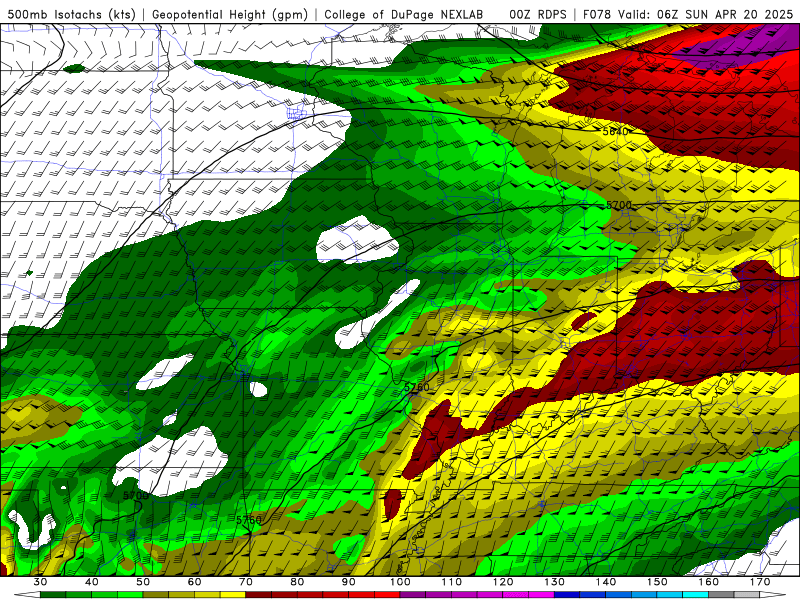Click the 100 value on the color scale

[401, 582]
